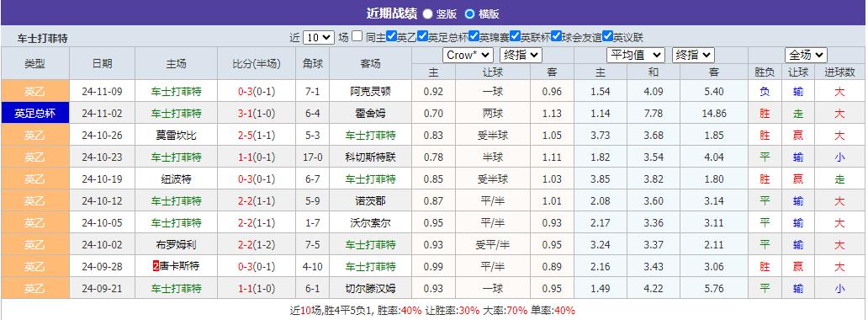Click home team 莫雷坎比
Image resolution: width=868 pixels, height=320 pixels.
point(176,136)
